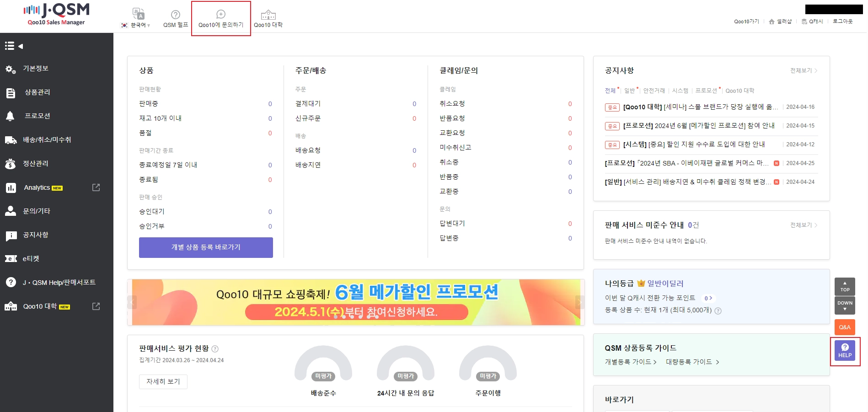Click the 답변대기 count
The height and width of the screenshot is (412, 868).
coord(570,224)
